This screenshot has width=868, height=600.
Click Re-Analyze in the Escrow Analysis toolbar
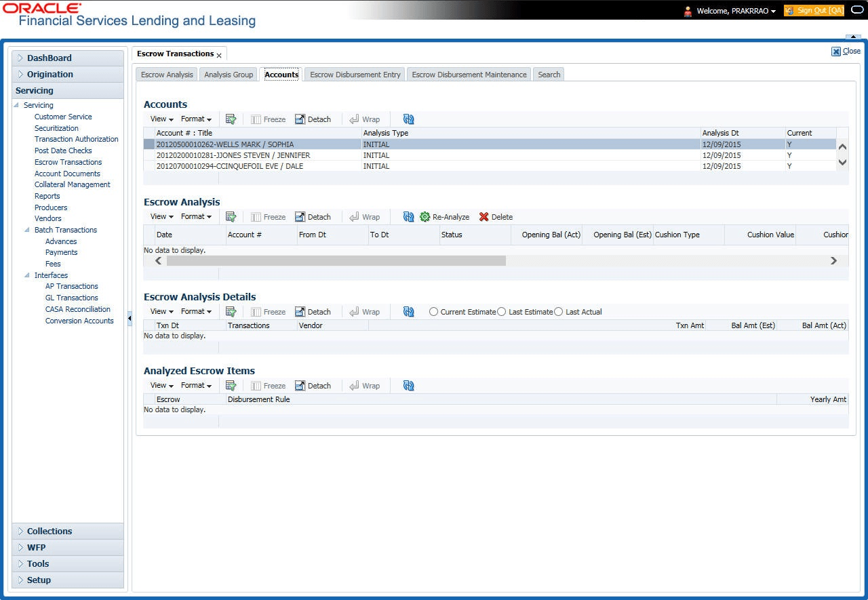(445, 217)
